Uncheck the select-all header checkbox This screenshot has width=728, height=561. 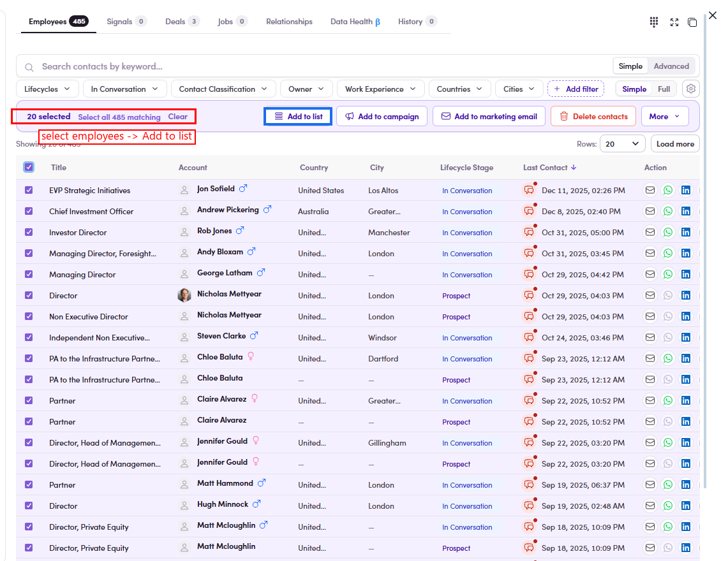(29, 167)
